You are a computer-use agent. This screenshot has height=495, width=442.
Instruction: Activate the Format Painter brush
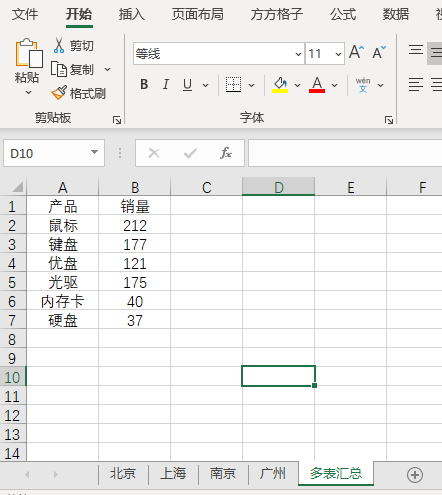pyautogui.click(x=59, y=93)
